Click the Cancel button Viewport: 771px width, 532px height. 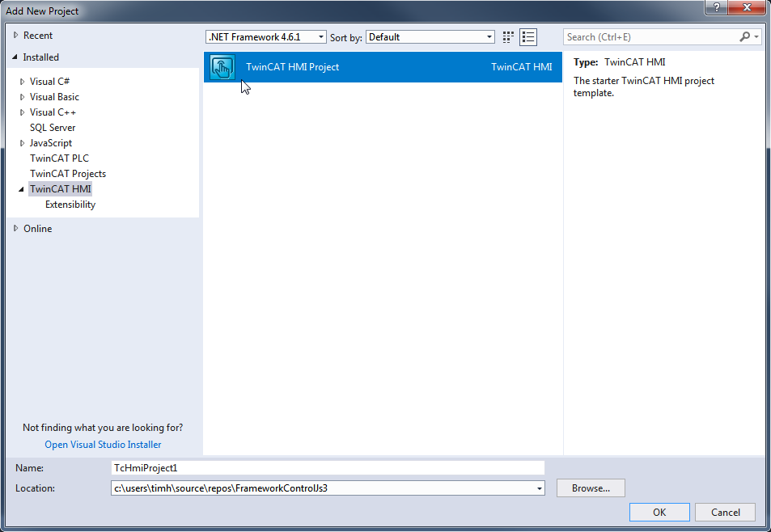point(725,513)
